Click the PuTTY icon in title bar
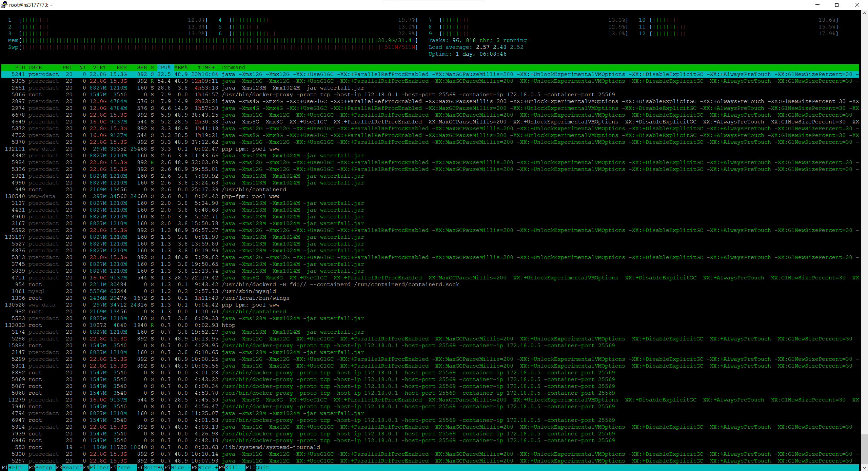The width and height of the screenshot is (868, 471). [4, 5]
